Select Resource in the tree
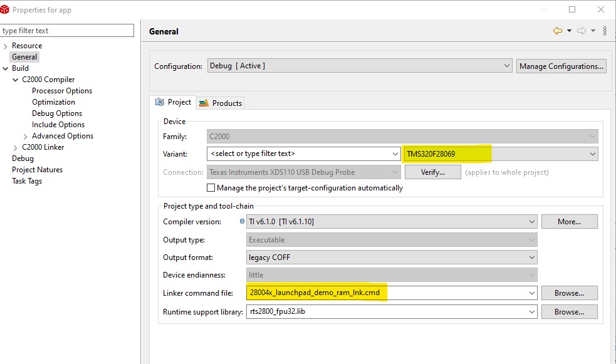The height and width of the screenshot is (364, 616). point(27,46)
